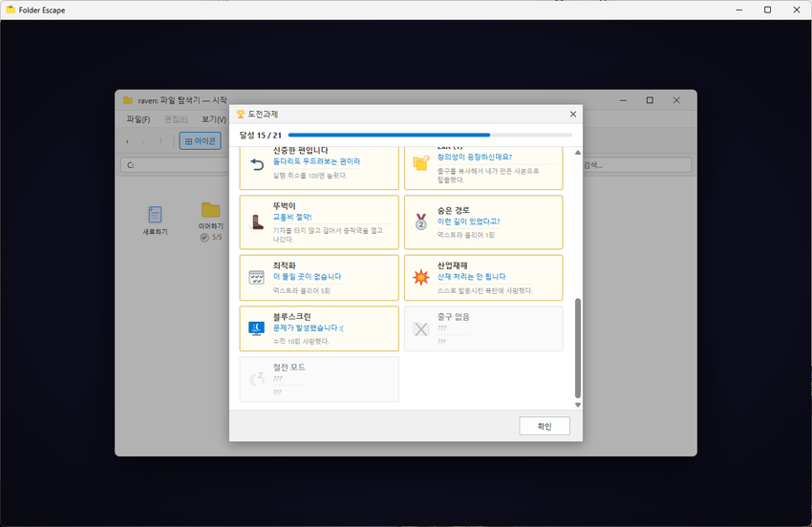Click the 확인 button in achievements dialog

(x=545, y=426)
